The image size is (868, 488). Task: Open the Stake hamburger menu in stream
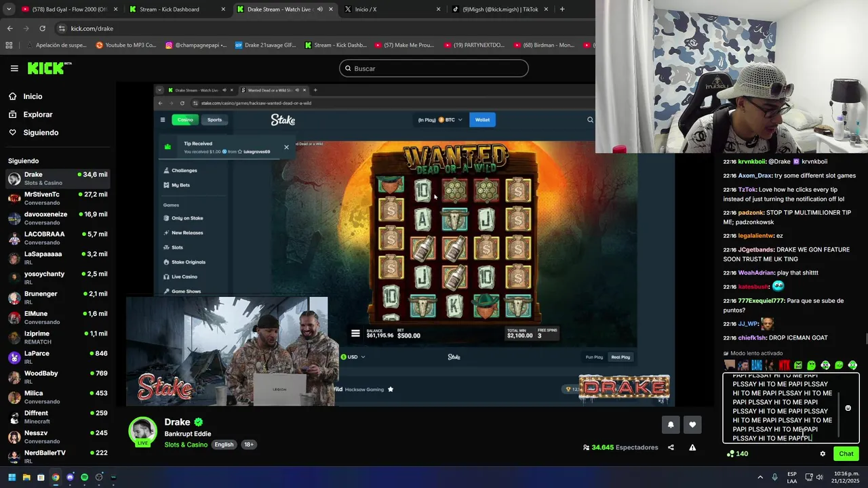[163, 120]
